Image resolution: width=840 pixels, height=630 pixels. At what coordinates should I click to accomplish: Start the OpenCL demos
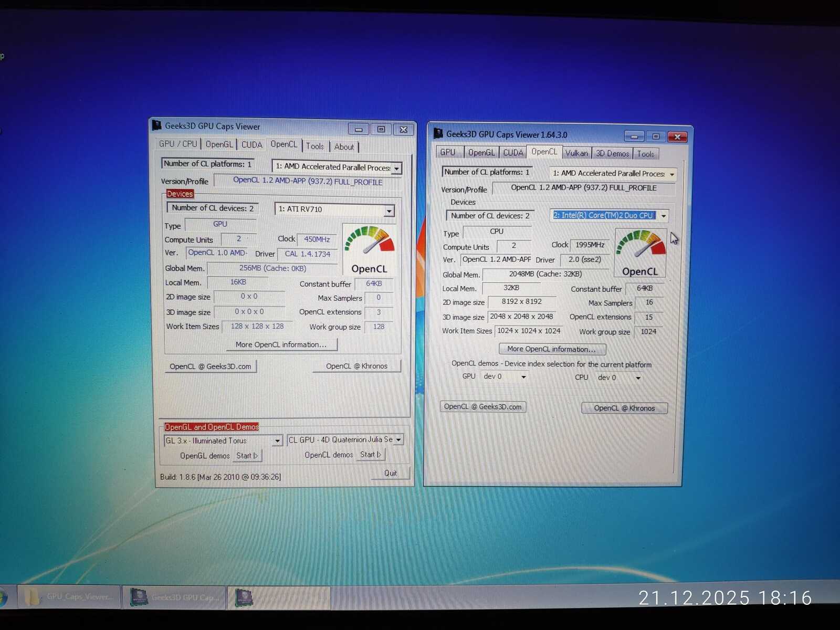pos(371,455)
